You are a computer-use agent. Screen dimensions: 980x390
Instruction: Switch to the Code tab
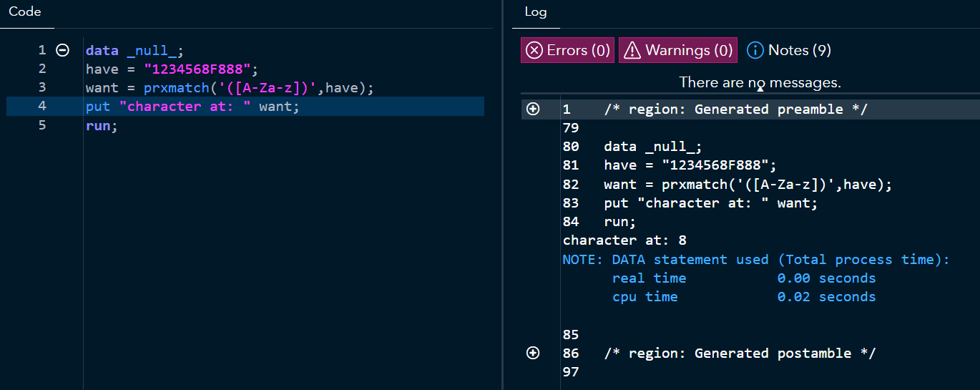pyautogui.click(x=25, y=12)
